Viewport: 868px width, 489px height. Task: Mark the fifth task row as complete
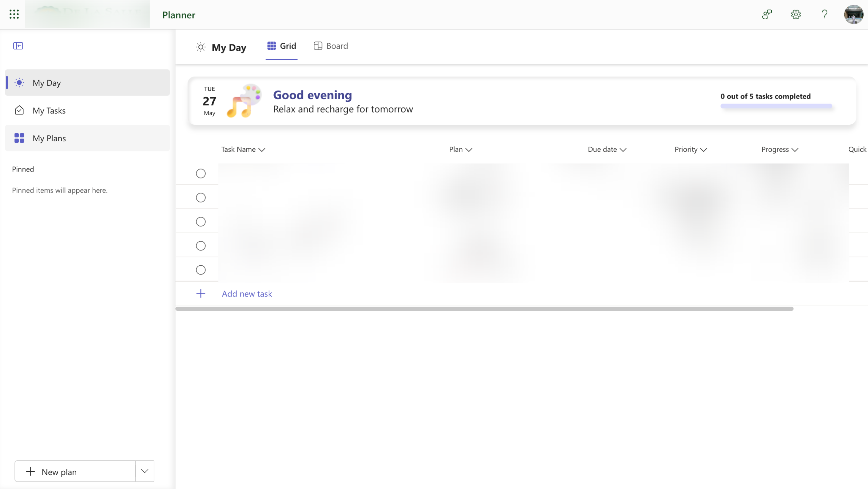tap(201, 270)
